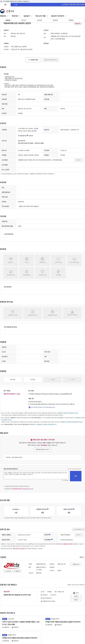Image resolution: width=85 pixels, height=644 pixels.
Task: Jump to the 전형방법 section tab
Action: 71,20
